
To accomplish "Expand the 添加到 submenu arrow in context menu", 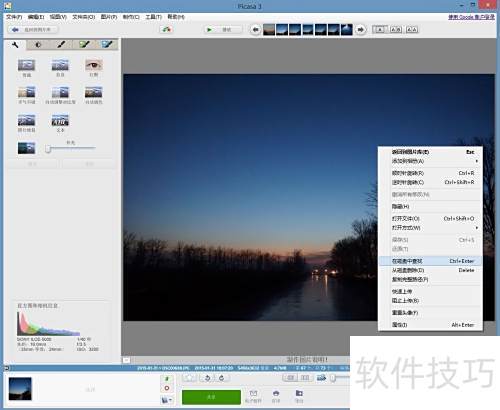I will tap(477, 161).
